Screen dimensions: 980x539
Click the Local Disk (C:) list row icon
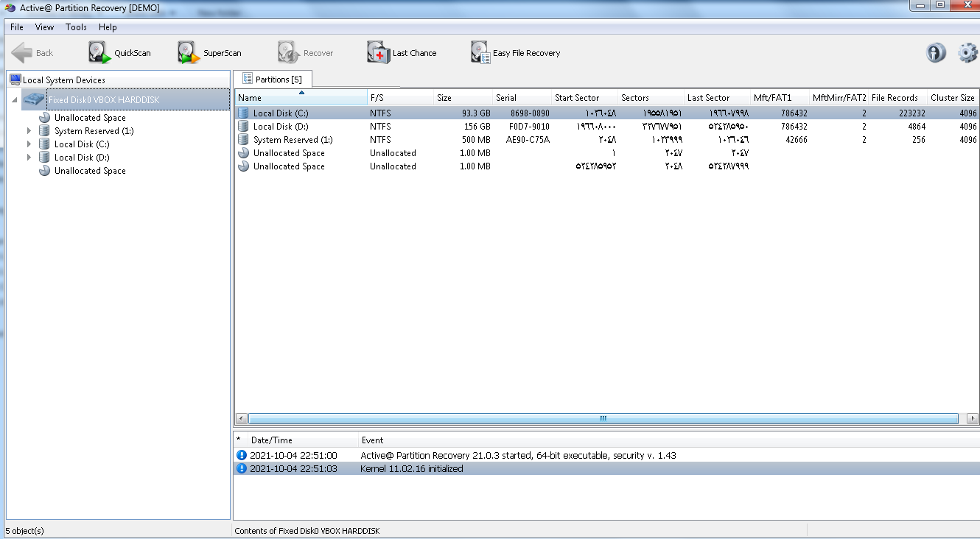click(x=243, y=113)
